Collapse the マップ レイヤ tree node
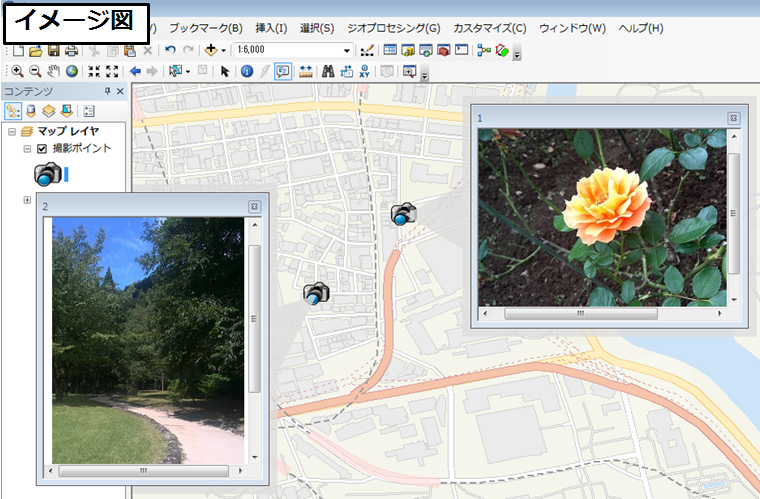Viewport: 760px width, 499px height. 12,132
